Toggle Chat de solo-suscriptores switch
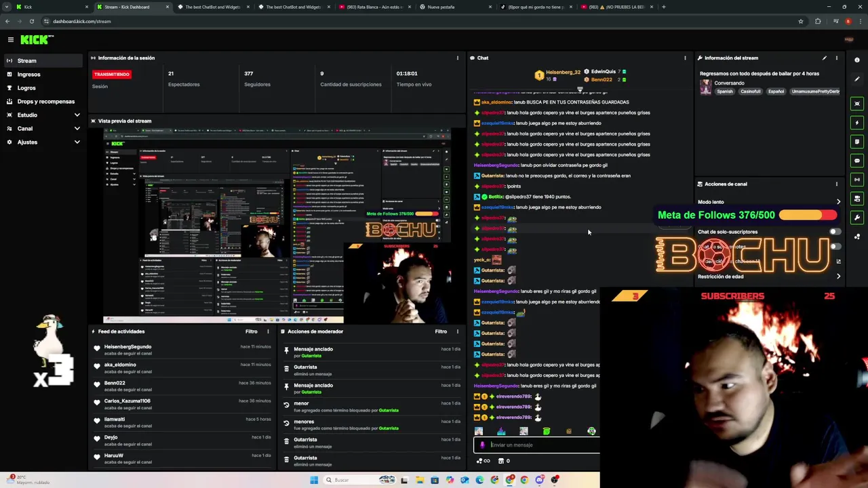 (835, 232)
